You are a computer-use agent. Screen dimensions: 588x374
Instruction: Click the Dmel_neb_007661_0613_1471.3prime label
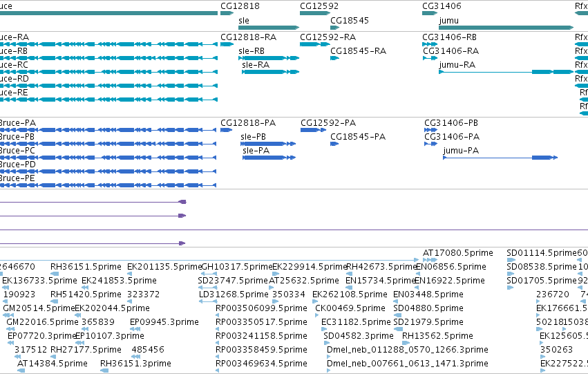tap(408, 364)
